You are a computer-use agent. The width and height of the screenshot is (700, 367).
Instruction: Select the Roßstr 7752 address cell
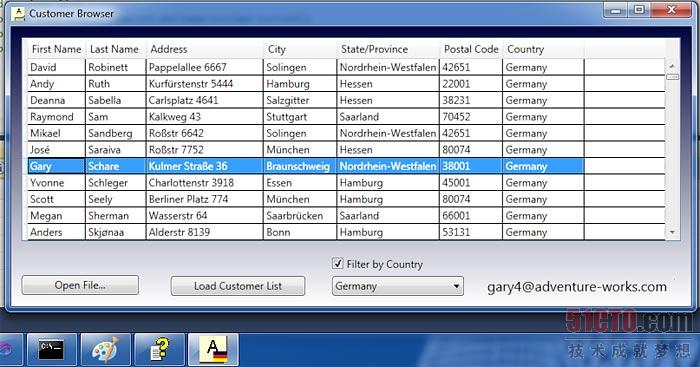[205, 150]
